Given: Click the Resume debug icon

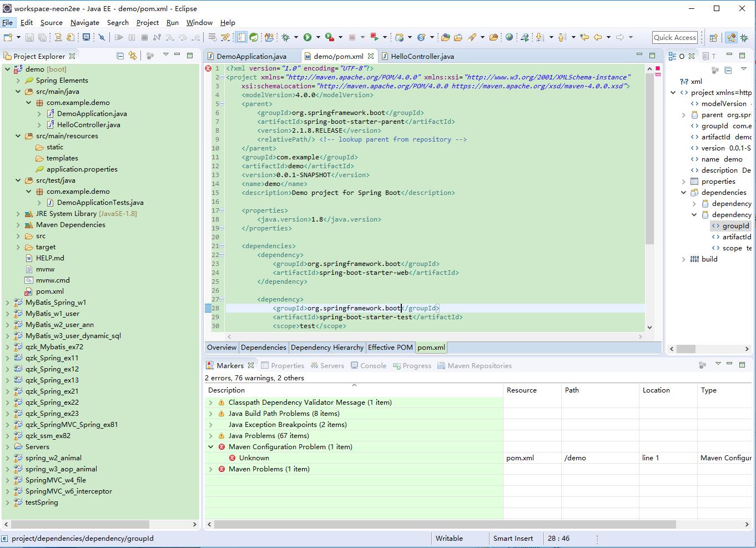Looking at the screenshot, I should [119, 37].
